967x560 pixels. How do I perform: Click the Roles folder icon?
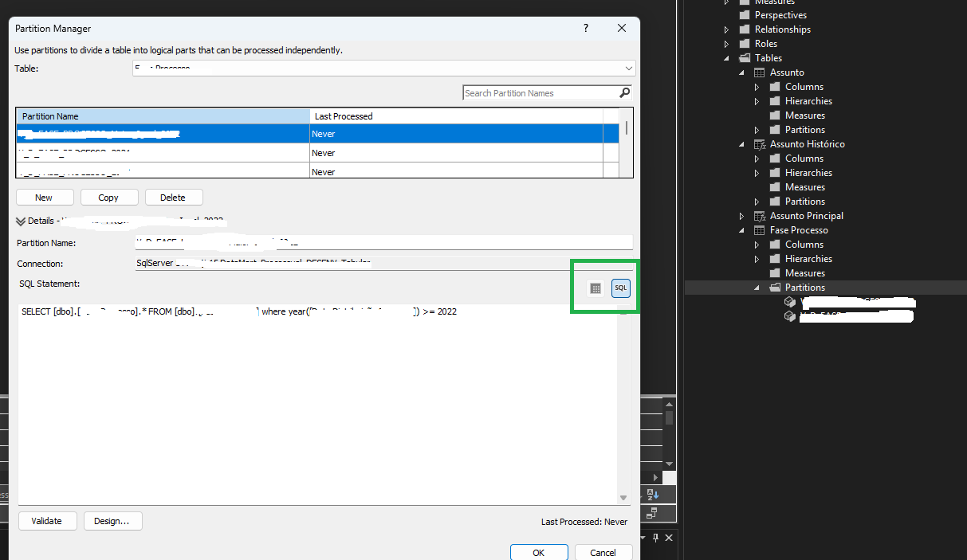click(x=745, y=44)
